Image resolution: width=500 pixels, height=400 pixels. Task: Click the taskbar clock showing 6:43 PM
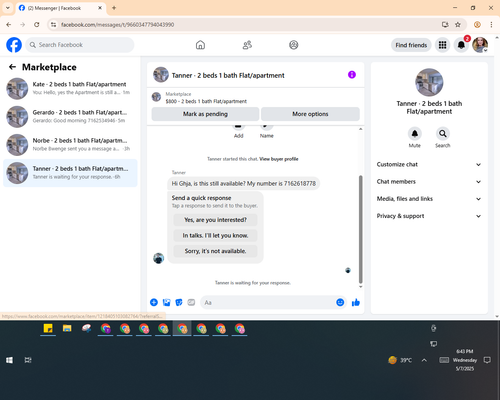465,360
